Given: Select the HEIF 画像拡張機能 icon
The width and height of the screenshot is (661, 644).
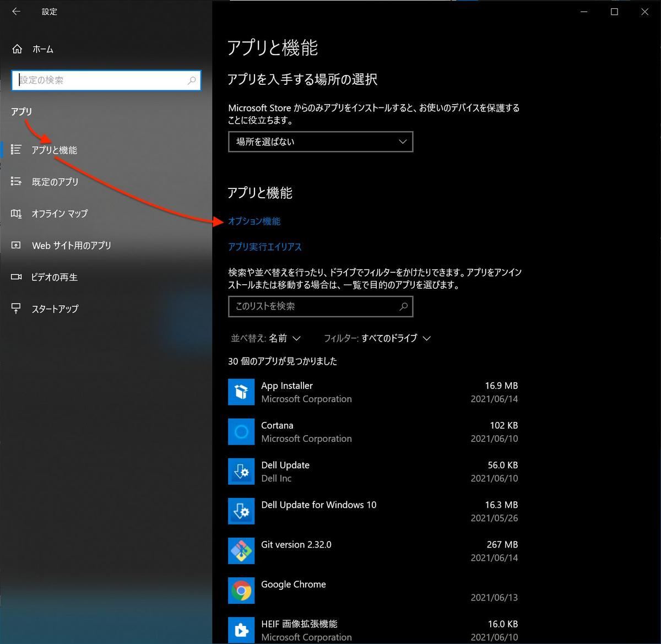Looking at the screenshot, I should 241,630.
